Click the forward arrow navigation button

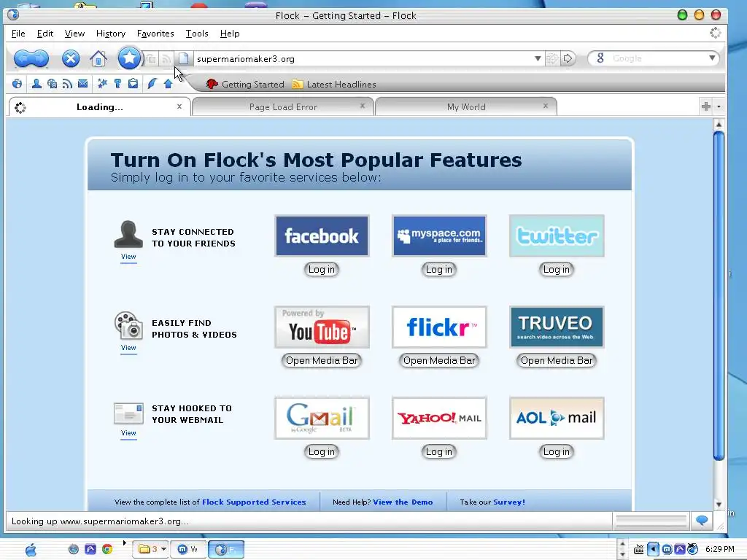point(41,58)
